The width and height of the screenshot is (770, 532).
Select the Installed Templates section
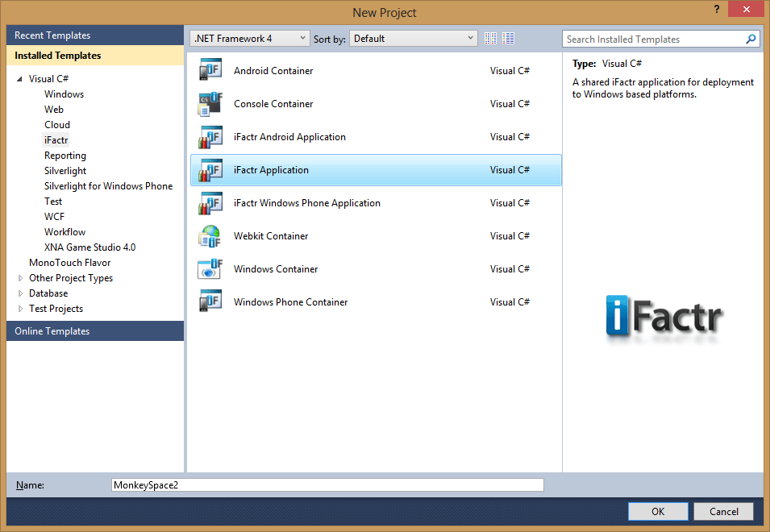tap(95, 56)
